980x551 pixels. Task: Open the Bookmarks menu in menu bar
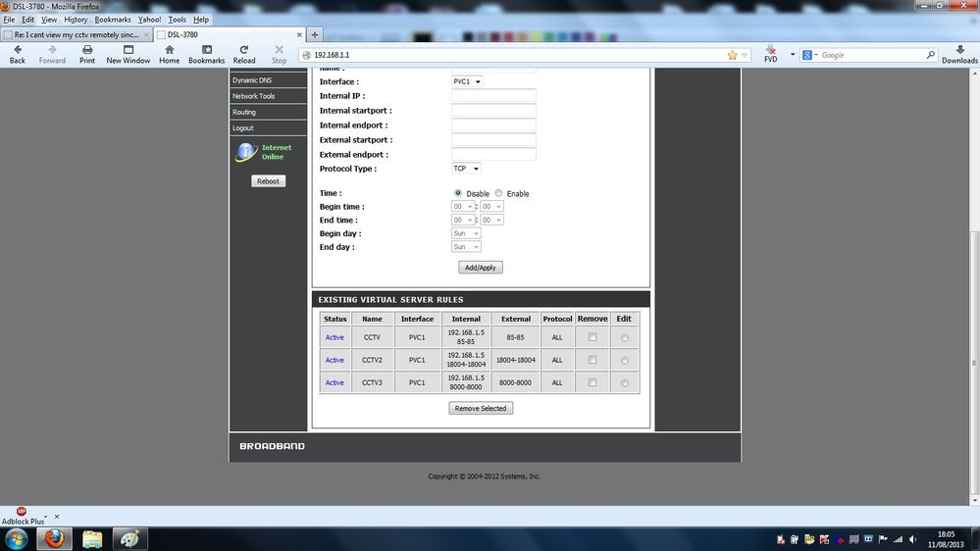point(113,20)
